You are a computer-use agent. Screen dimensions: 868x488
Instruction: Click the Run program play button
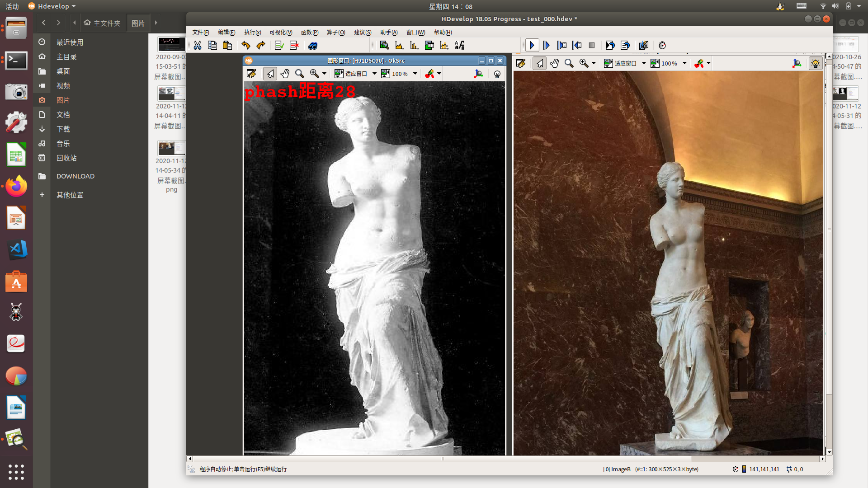[532, 45]
